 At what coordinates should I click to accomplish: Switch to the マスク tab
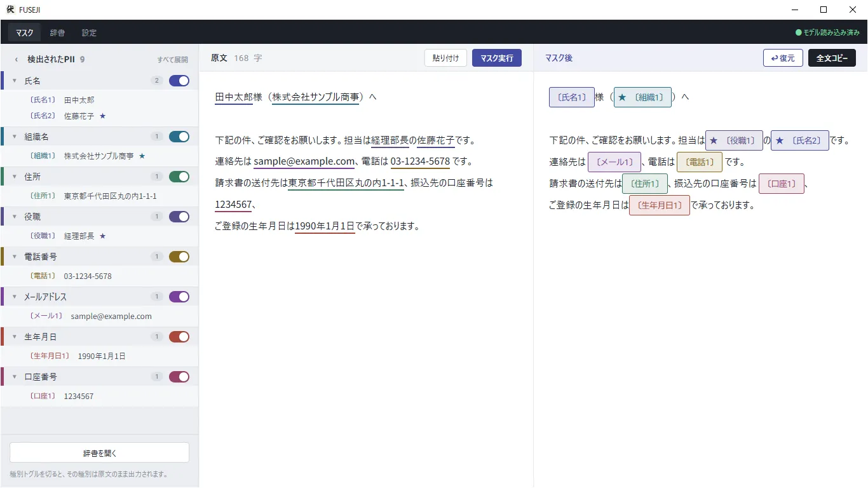point(25,32)
